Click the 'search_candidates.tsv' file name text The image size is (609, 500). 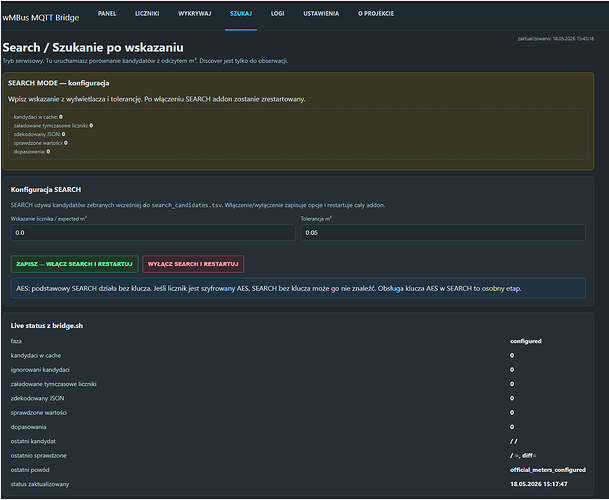188,205
